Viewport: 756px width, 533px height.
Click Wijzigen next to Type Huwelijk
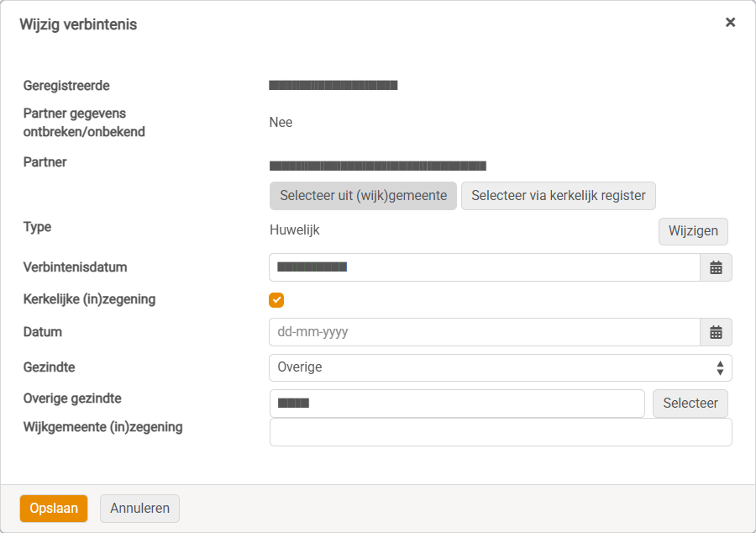pos(693,231)
